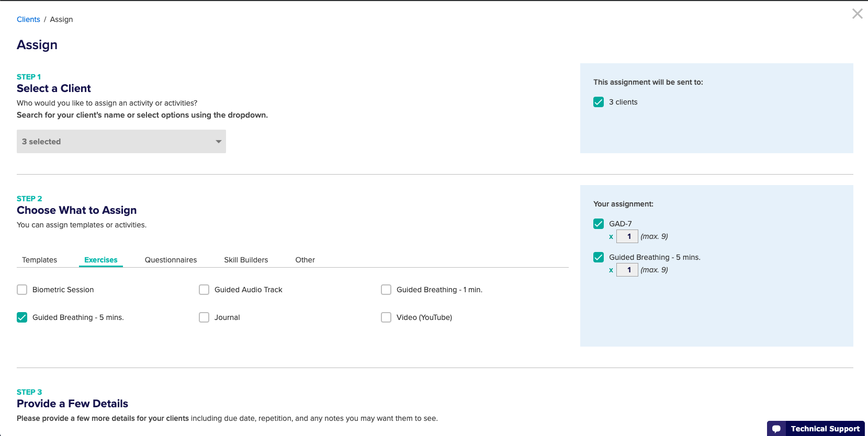Screen dimensions: 868x436
Task: Tick the Journal exercise checkbox
Action: pos(204,317)
